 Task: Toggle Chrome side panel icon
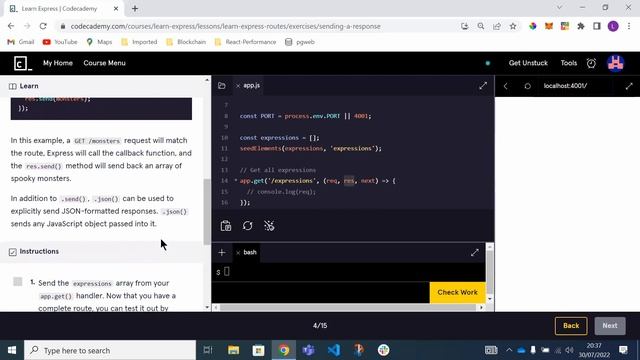pos(597,26)
